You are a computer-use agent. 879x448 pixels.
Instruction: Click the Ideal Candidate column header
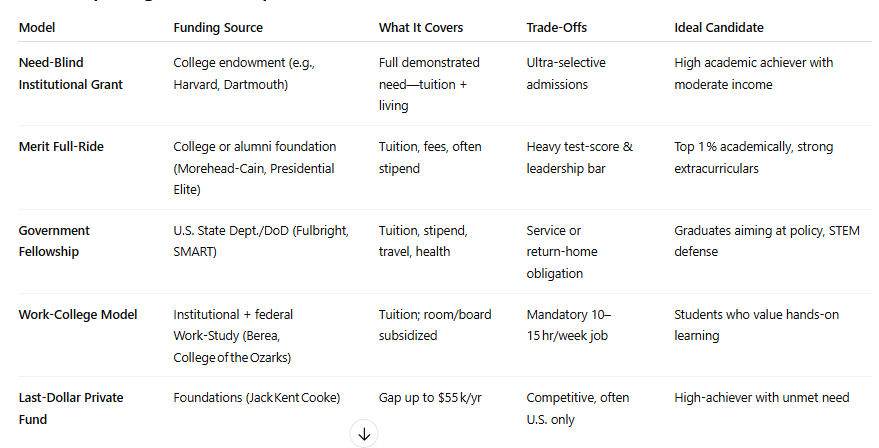717,27
